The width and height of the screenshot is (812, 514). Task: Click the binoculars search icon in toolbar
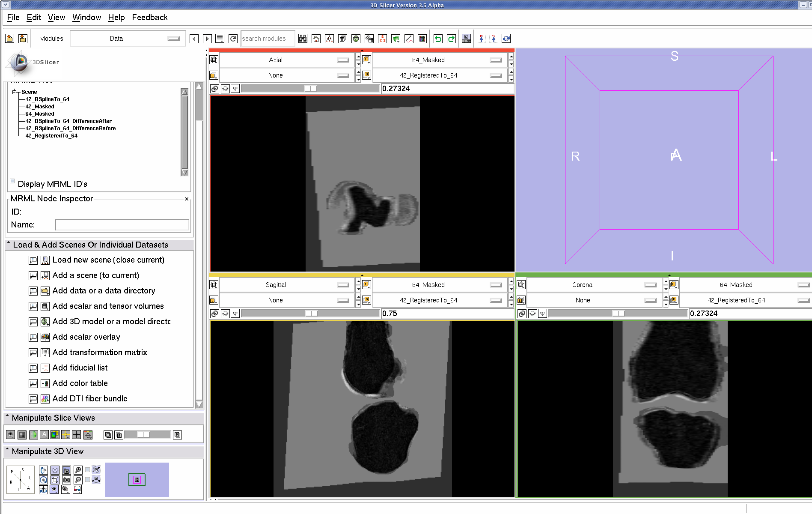point(303,39)
